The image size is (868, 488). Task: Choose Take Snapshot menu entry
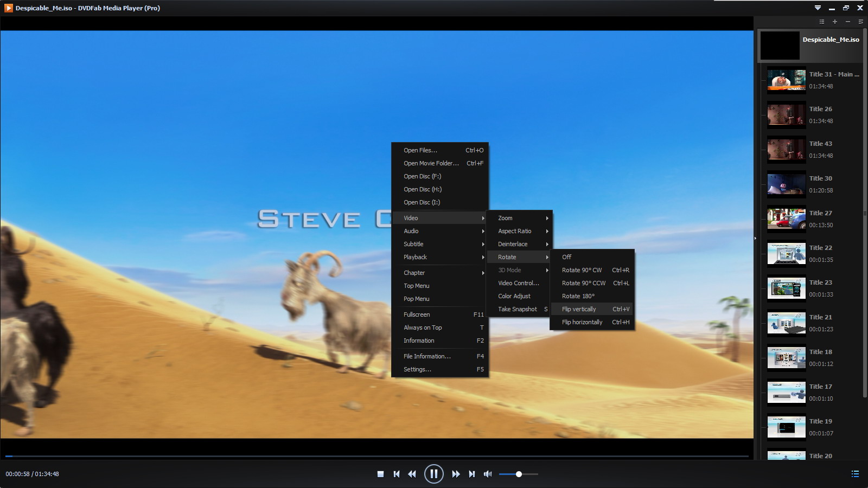(518, 309)
